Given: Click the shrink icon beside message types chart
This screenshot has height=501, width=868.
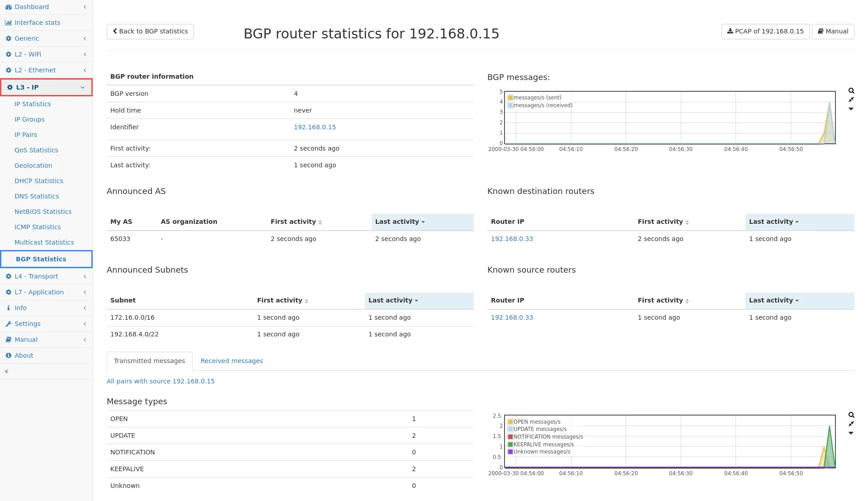Looking at the screenshot, I should [x=851, y=424].
